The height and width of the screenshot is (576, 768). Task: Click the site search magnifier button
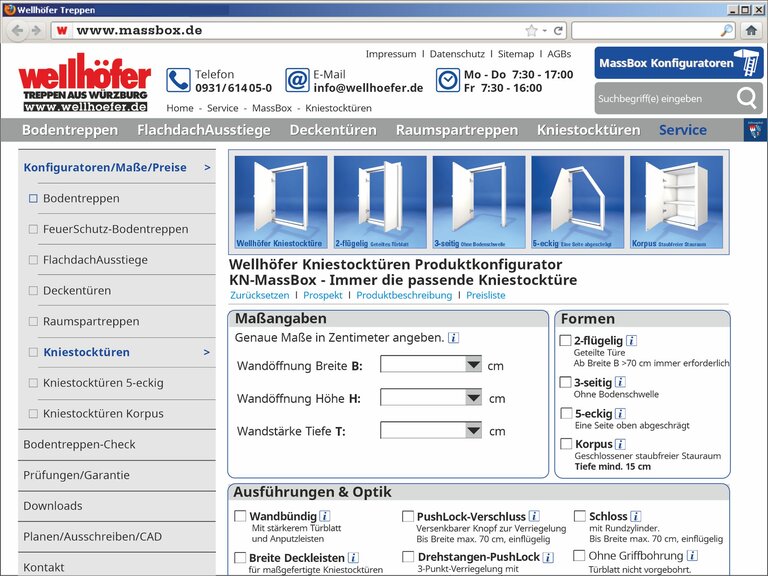click(x=746, y=98)
